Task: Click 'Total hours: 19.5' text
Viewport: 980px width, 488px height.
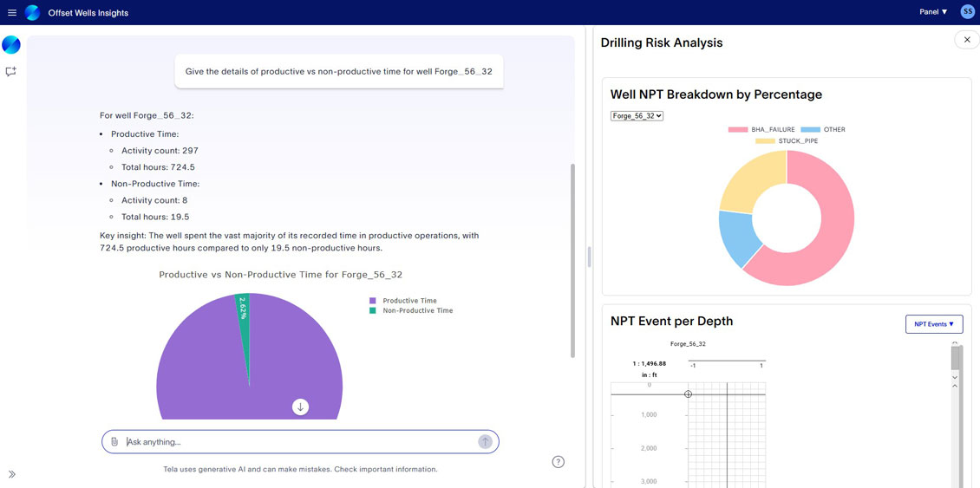Action: (155, 217)
